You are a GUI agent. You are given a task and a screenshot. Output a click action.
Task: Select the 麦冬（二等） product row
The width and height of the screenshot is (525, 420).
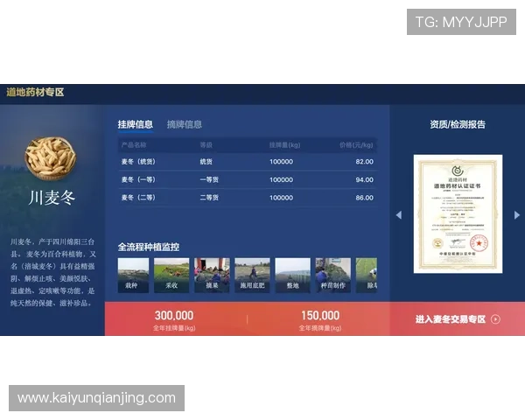click(x=248, y=198)
